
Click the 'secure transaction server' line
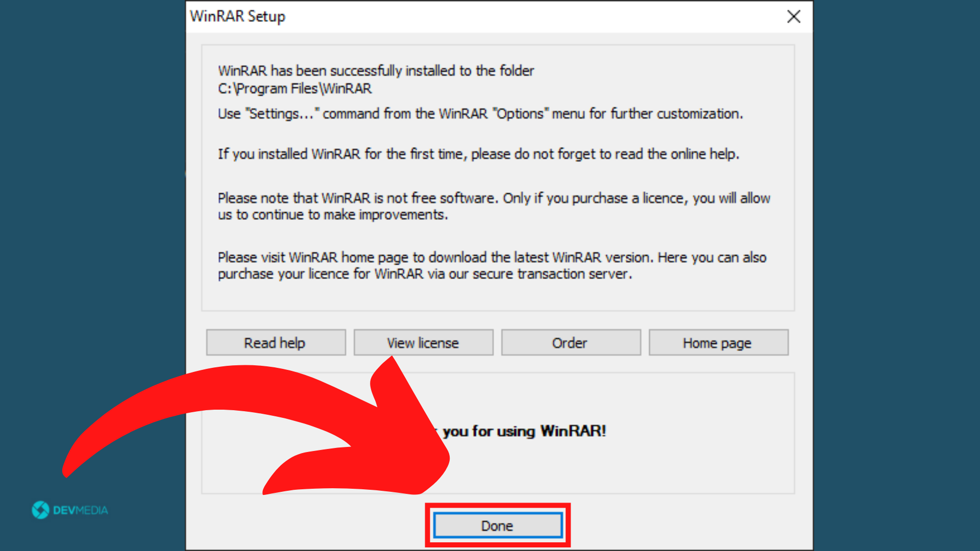click(425, 274)
